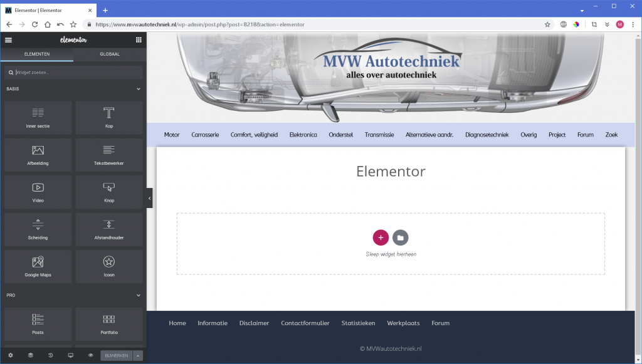Select the Scheiding divider widget
642x364 pixels.
(38, 229)
